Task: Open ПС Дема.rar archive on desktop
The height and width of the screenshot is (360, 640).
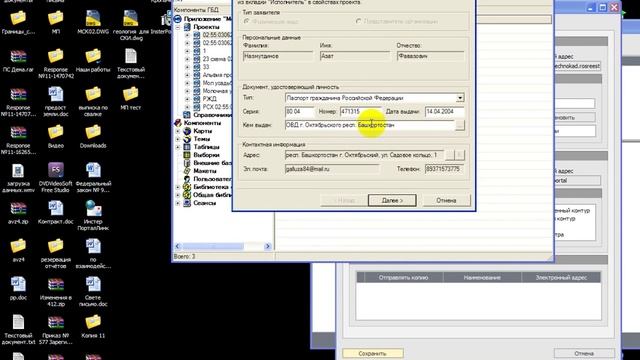Action: coord(18,60)
